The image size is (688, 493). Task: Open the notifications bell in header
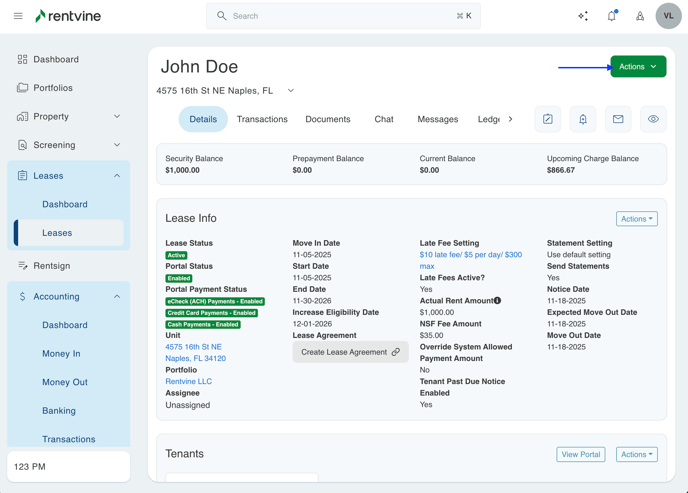tap(612, 16)
